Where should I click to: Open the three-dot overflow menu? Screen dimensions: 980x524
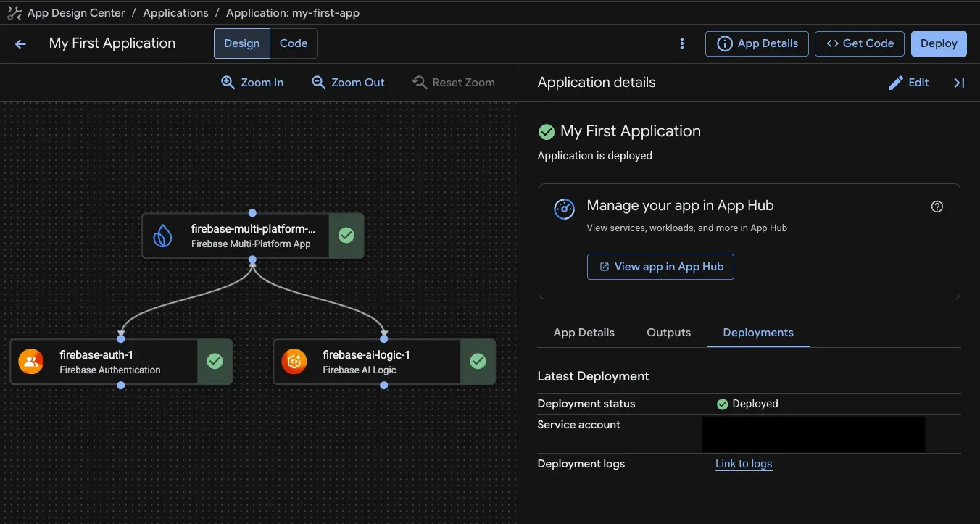[681, 43]
